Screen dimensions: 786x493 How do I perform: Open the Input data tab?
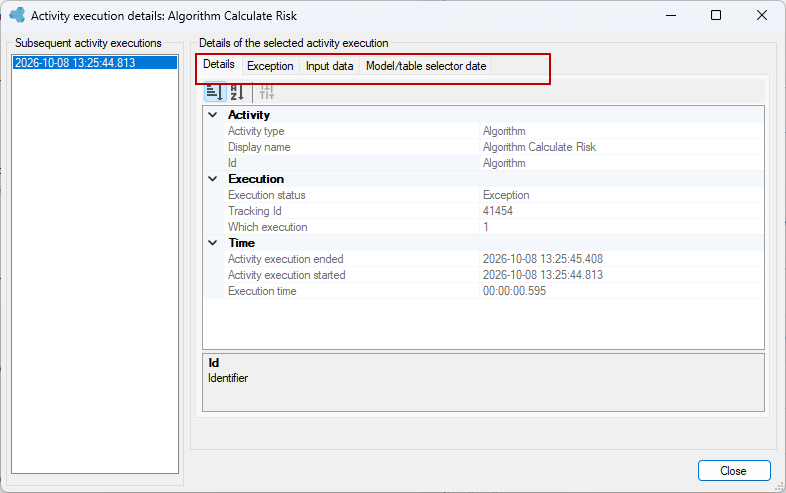tap(329, 66)
